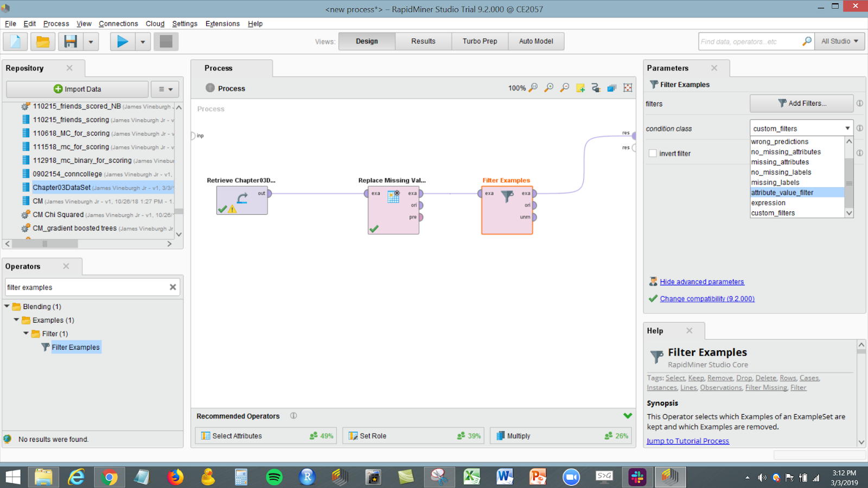868x488 pixels.
Task: Clear the 'filter examples' operator search
Action: (x=173, y=287)
